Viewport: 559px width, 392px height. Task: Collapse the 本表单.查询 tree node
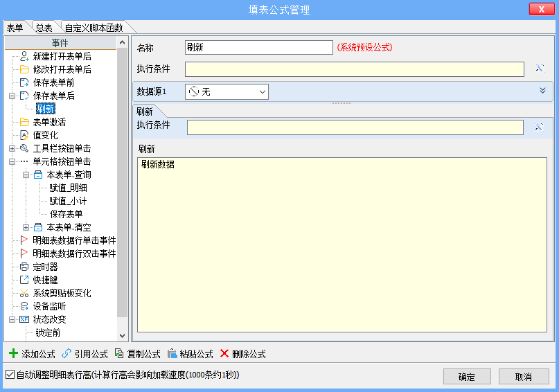click(26, 175)
